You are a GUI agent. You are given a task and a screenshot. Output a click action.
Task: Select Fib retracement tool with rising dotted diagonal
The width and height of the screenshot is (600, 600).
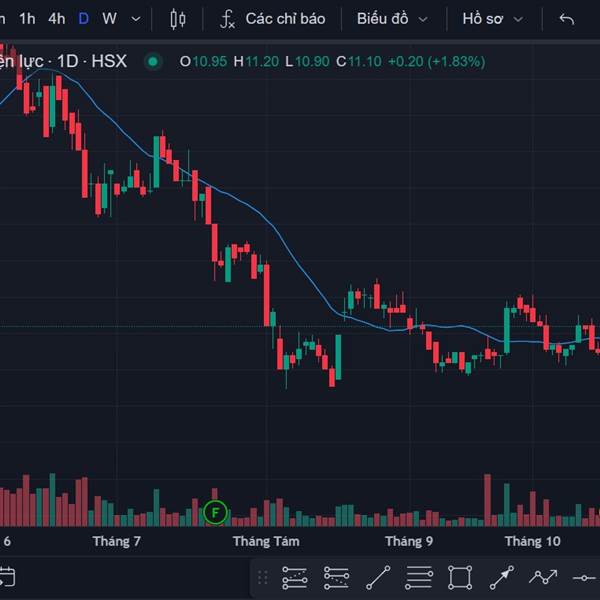click(x=295, y=577)
